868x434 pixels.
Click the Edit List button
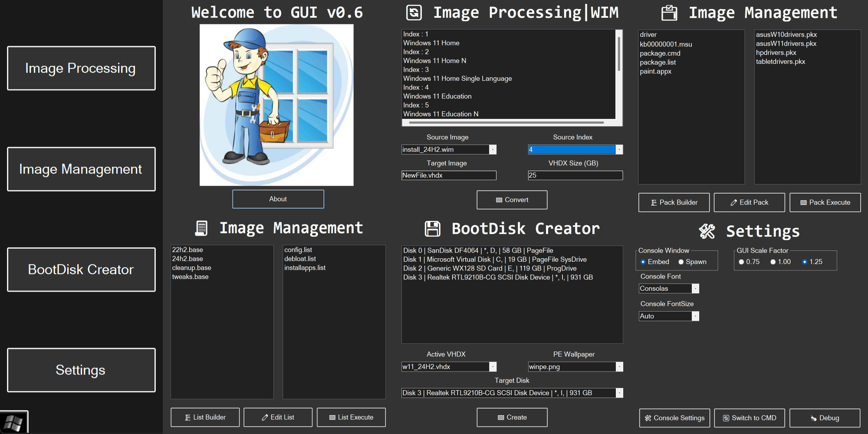[x=278, y=418]
